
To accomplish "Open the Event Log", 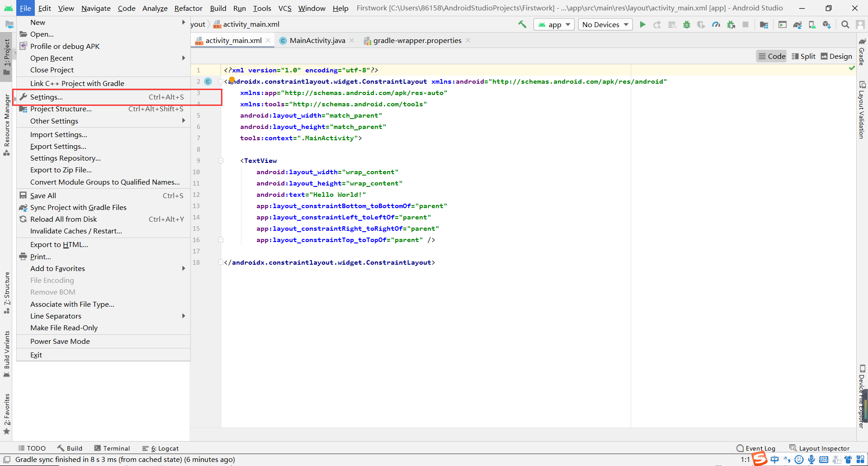I will click(x=756, y=448).
